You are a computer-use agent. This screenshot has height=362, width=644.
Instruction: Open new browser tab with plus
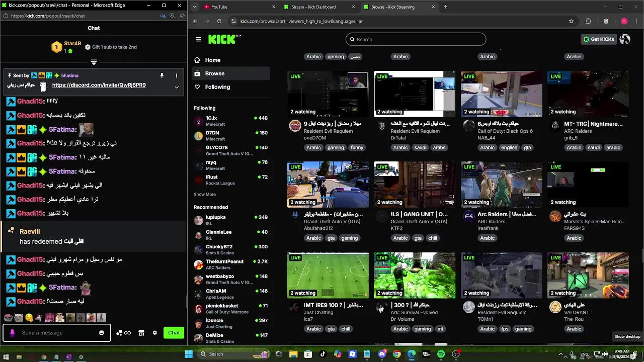pos(445,7)
